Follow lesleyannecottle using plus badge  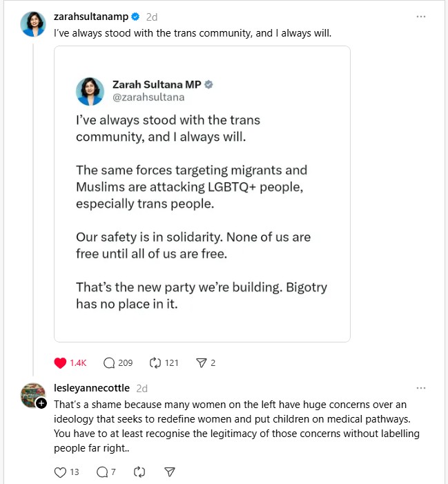pyautogui.click(x=41, y=403)
